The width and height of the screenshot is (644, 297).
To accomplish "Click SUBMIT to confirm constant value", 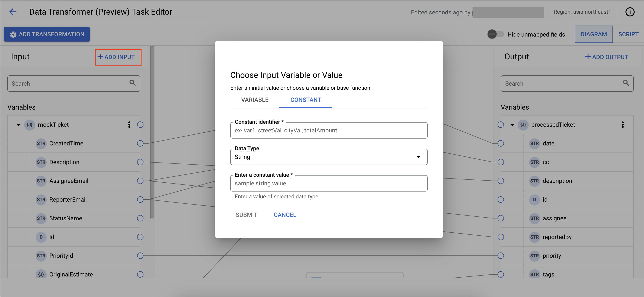I will [246, 214].
